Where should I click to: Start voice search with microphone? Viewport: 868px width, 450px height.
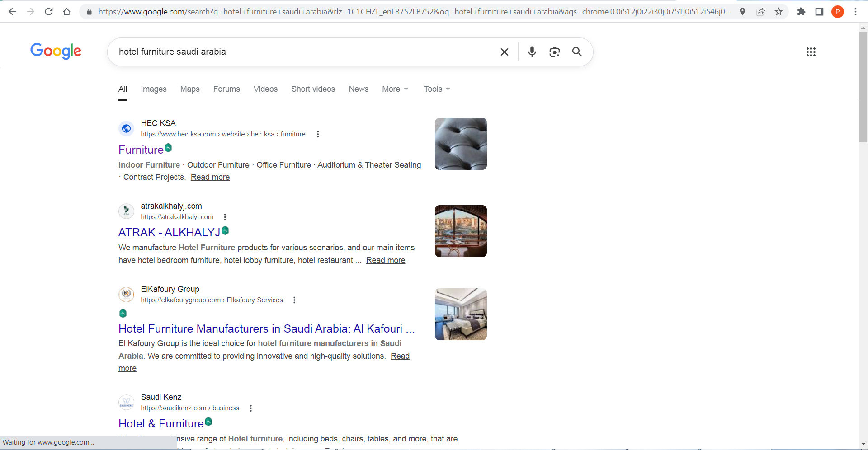532,52
